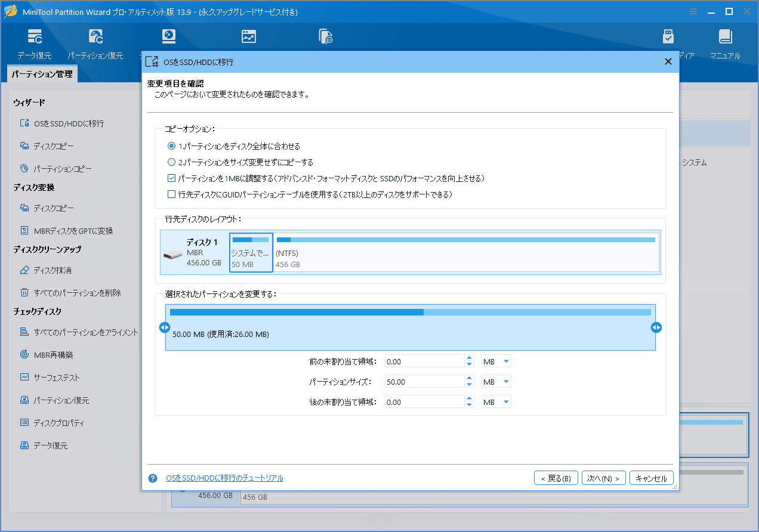This screenshot has height=532, width=759.
Task: Switch to パーティション管理 tab
Action: [x=42, y=75]
